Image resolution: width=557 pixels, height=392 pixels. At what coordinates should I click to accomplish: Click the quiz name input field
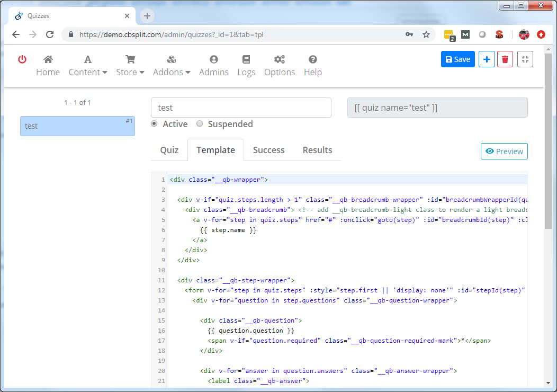tap(241, 108)
